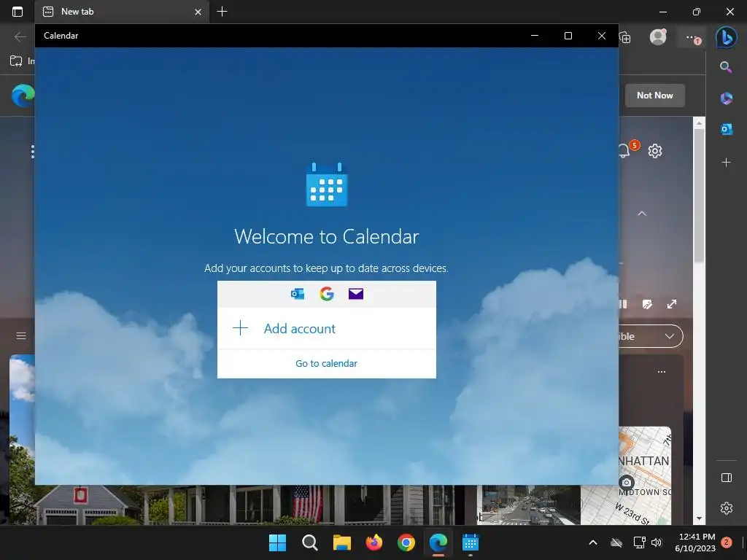Click Calendar app icon in taskbar
747x560 pixels.
(x=471, y=542)
